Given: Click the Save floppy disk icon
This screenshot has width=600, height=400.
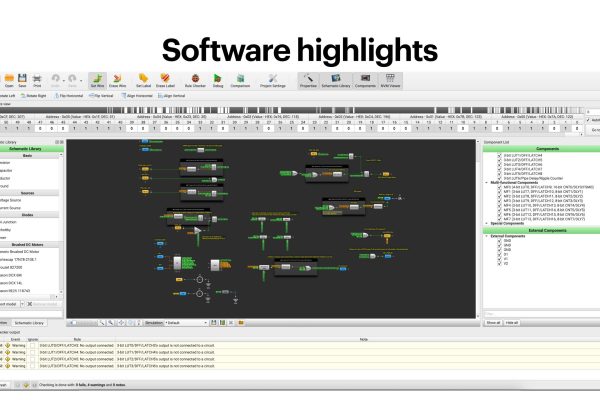Looking at the screenshot, I should [x=22, y=80].
